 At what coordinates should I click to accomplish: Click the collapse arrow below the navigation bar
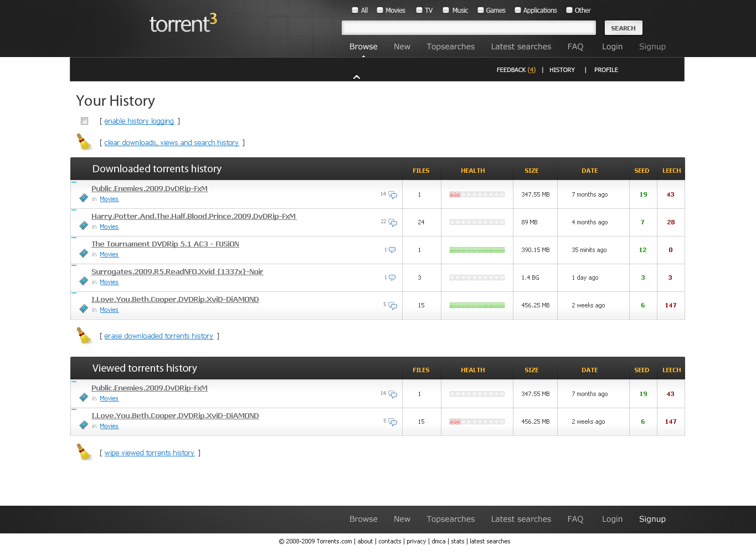pos(356,78)
